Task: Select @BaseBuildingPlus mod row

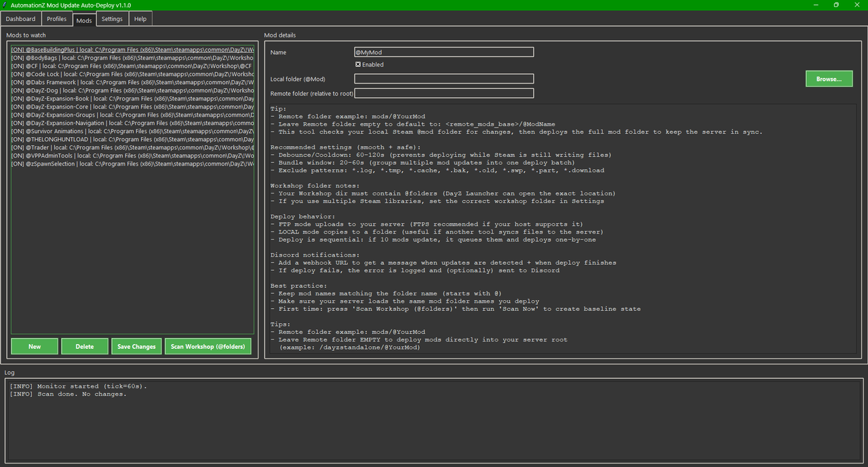Action: coord(133,50)
